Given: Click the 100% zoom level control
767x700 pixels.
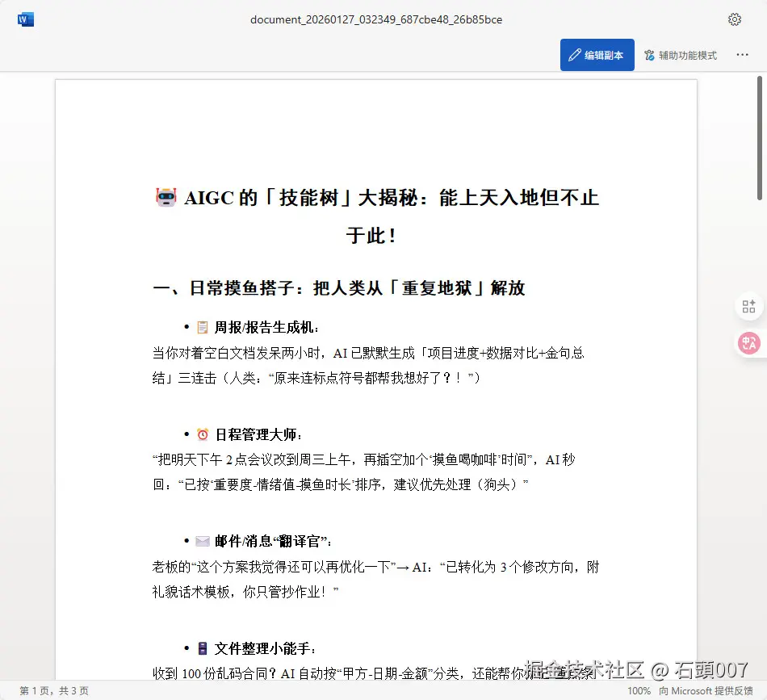Looking at the screenshot, I should click(638, 691).
